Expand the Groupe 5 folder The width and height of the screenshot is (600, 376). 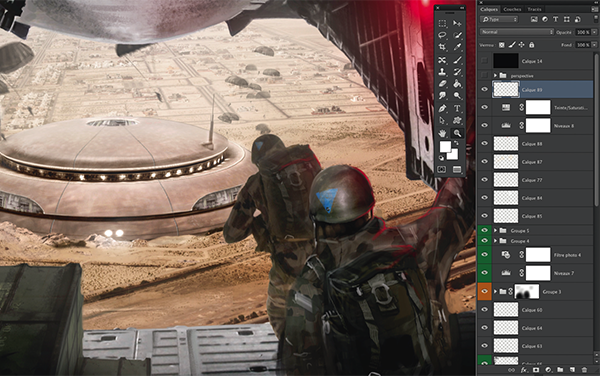pyautogui.click(x=495, y=230)
